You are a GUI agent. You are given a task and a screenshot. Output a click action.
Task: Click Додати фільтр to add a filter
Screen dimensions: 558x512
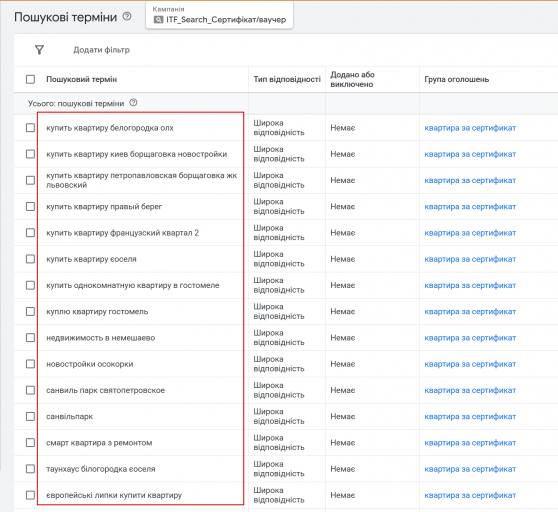(x=101, y=50)
